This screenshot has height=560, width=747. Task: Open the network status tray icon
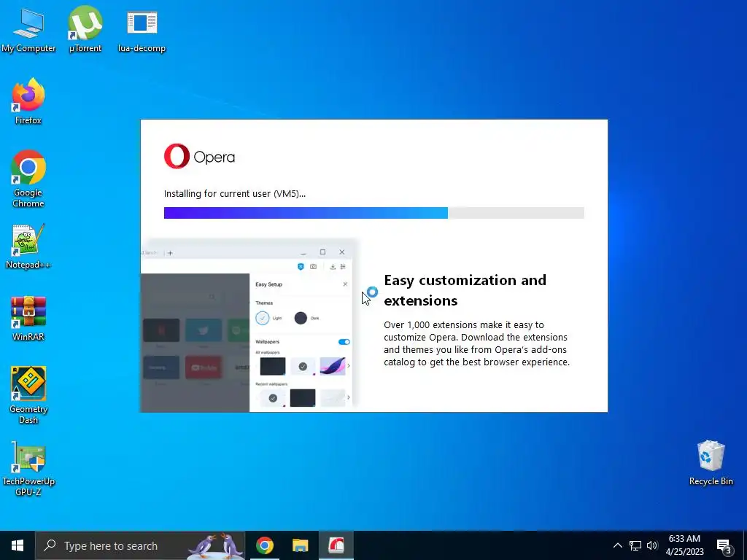tap(635, 545)
